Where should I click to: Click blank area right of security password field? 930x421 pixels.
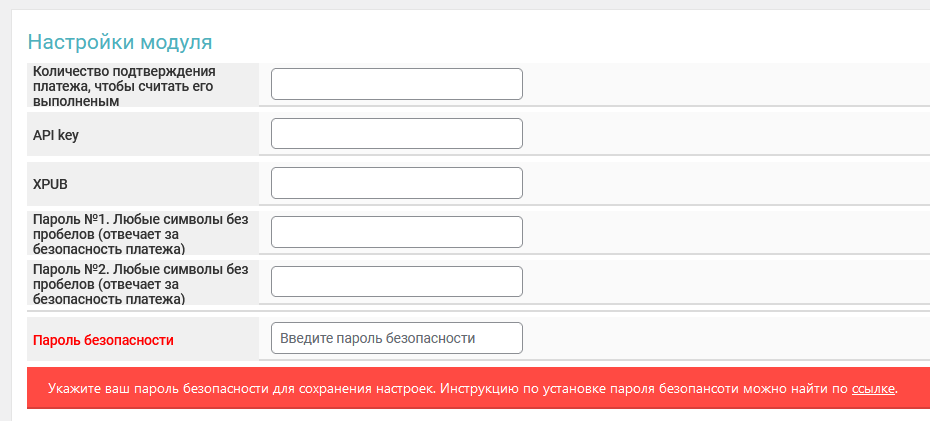click(x=720, y=338)
